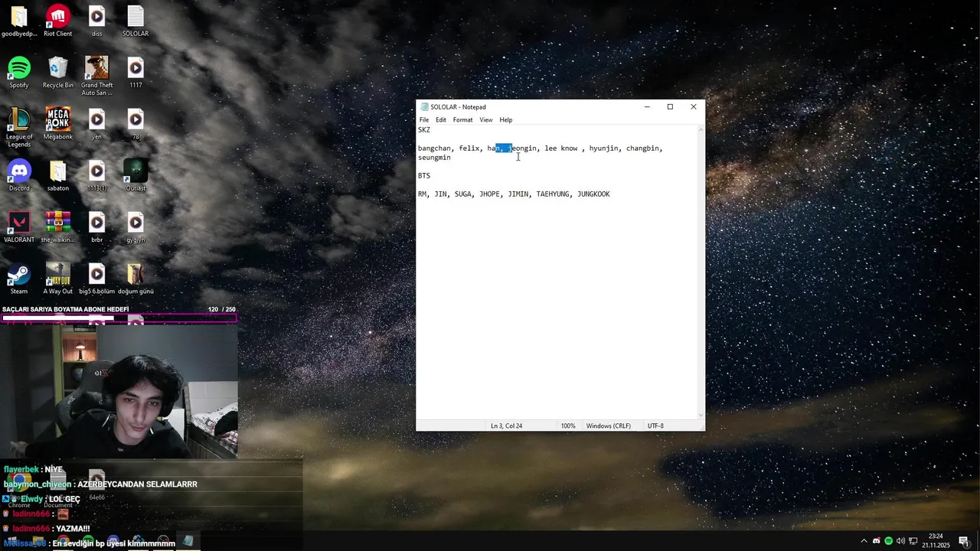Select the SOLOLAR text file on desktop
Viewport: 980px width, 551px height.
point(136,21)
